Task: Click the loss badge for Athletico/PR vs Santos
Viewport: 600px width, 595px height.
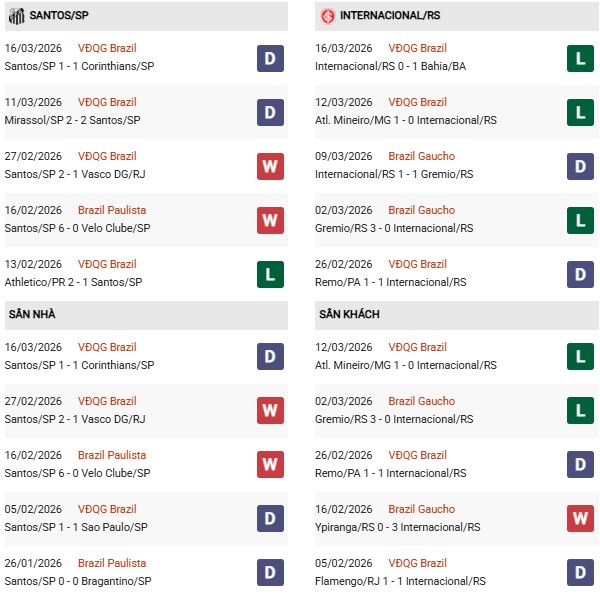Action: tap(270, 274)
